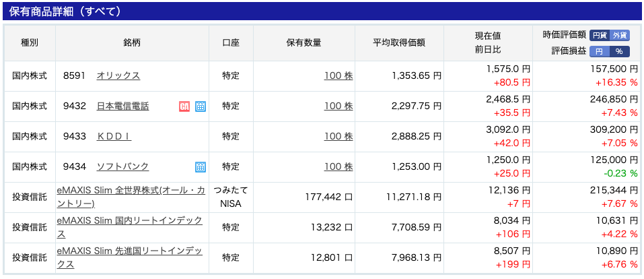Image resolution: width=644 pixels, height=279 pixels.
Task: Click the 保有数量 column header
Action: click(303, 43)
